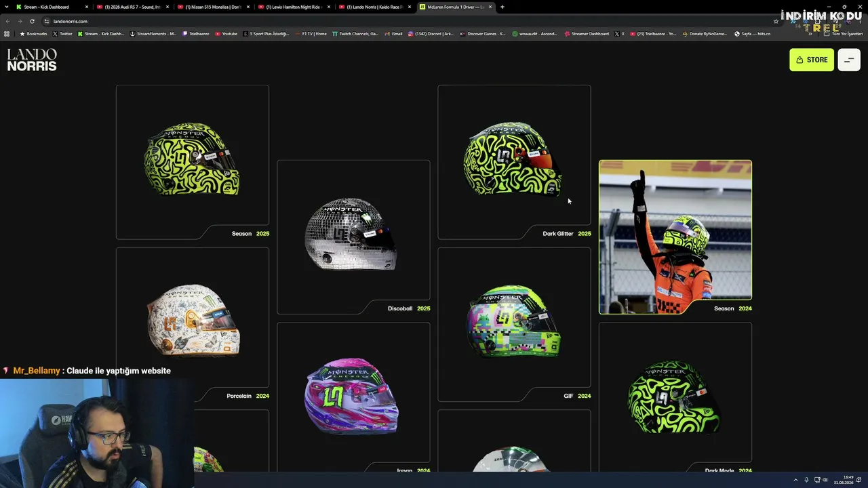Image resolution: width=868 pixels, height=488 pixels.
Task: Select the McLaren Formula 1 Driver tab
Action: tap(455, 7)
